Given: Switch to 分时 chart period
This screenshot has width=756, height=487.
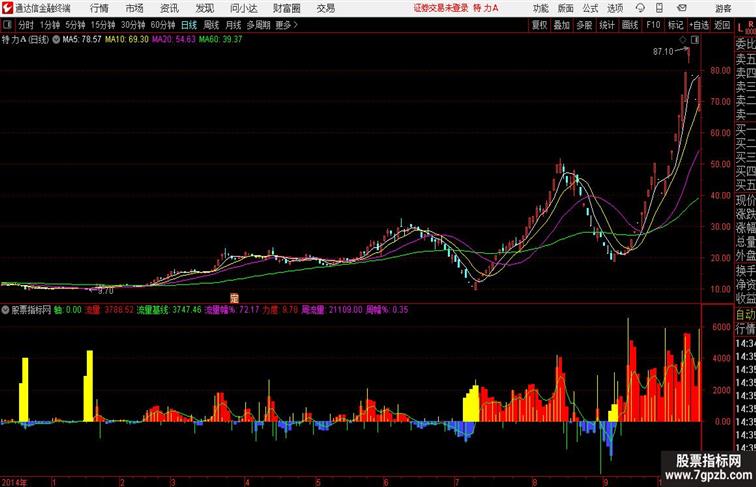Looking at the screenshot, I should pyautogui.click(x=26, y=25).
